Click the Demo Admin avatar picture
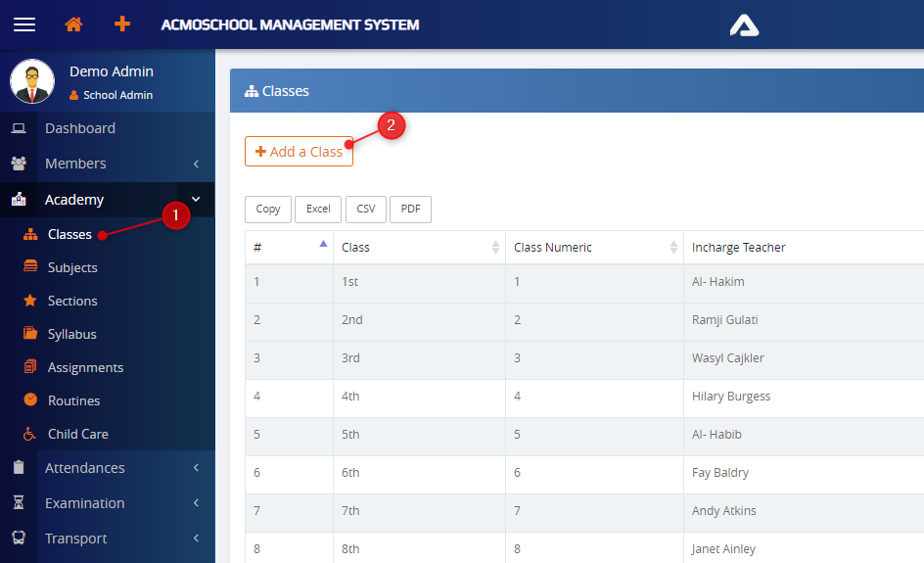 coord(32,81)
